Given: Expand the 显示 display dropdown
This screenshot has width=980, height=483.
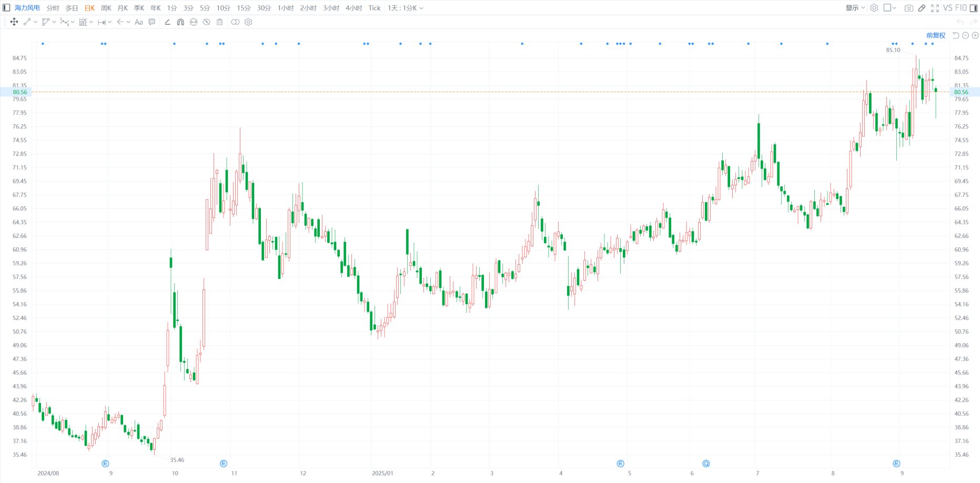Looking at the screenshot, I should click(855, 8).
